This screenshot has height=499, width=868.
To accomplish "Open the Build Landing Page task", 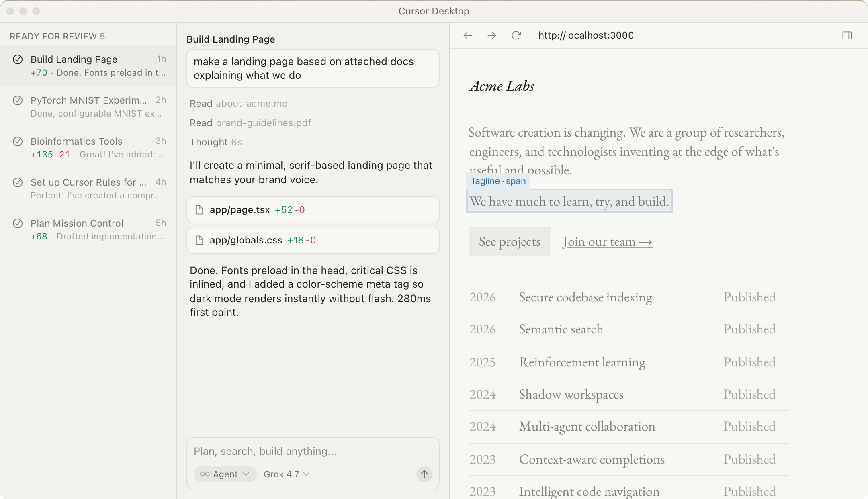I will point(88,65).
